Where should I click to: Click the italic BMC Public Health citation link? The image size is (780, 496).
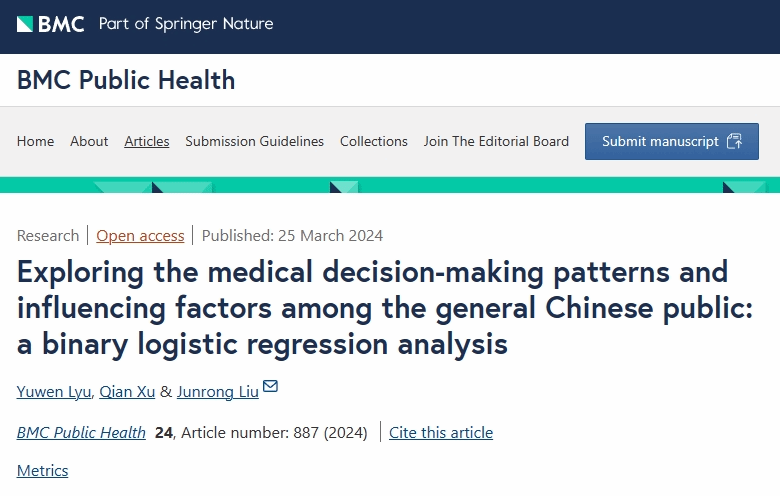coord(81,433)
